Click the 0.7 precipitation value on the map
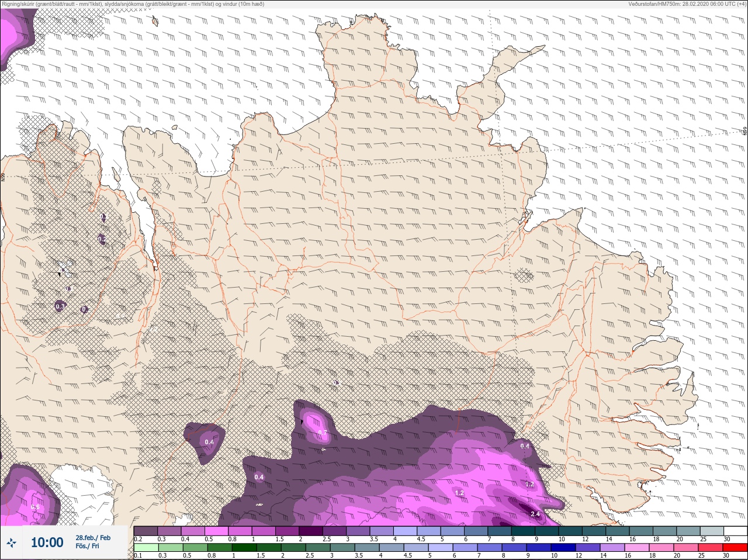748x560 pixels. (x=323, y=433)
